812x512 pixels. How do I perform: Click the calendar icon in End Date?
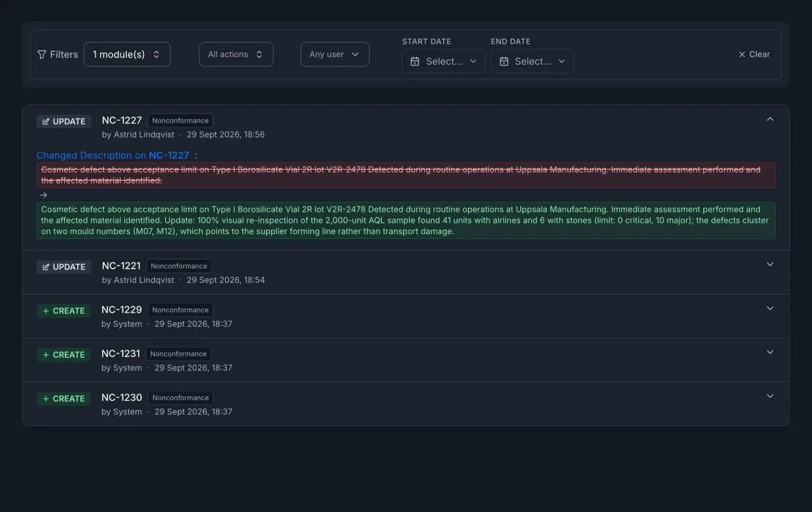504,61
